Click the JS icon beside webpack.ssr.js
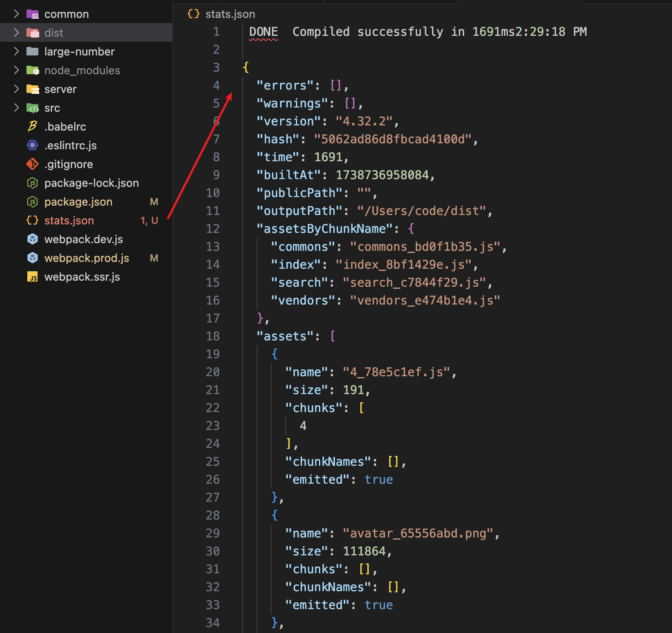 click(x=32, y=277)
